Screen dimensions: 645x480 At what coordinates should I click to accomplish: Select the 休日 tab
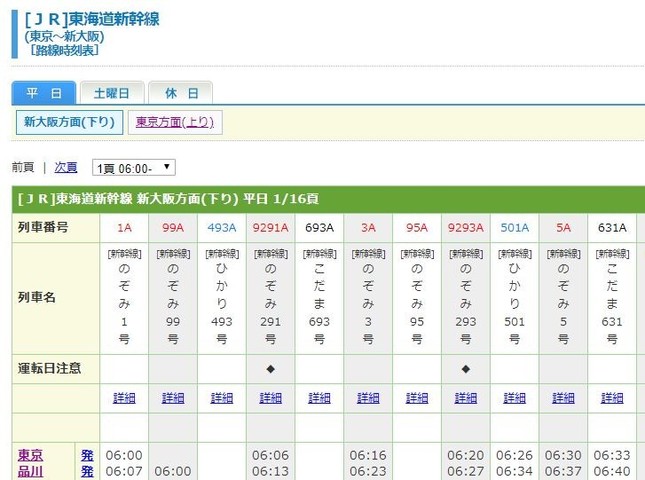pyautogui.click(x=181, y=93)
